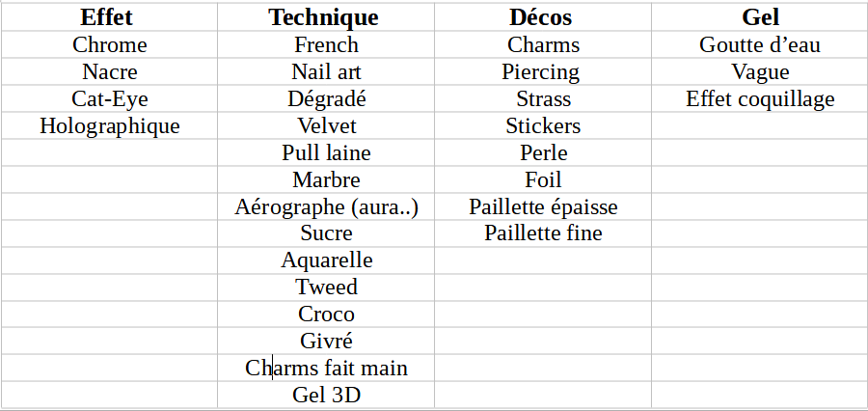Place cursor in the Nacre cell

point(110,72)
